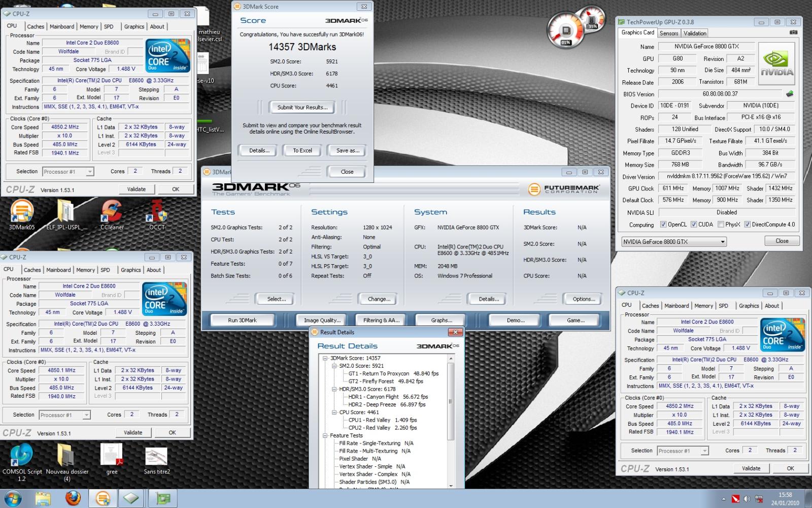Viewport: 812px width, 508px height.
Task: Open Processor #1 dropdown in lower-left CPU-Z
Action: pos(64,415)
